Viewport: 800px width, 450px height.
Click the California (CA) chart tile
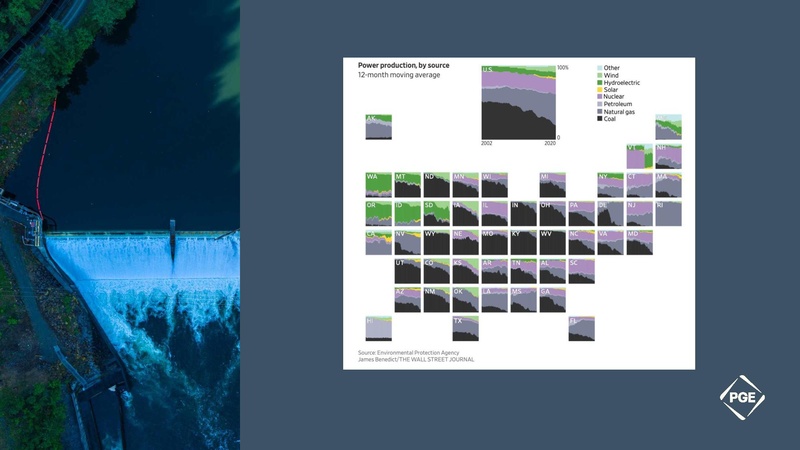tap(378, 242)
